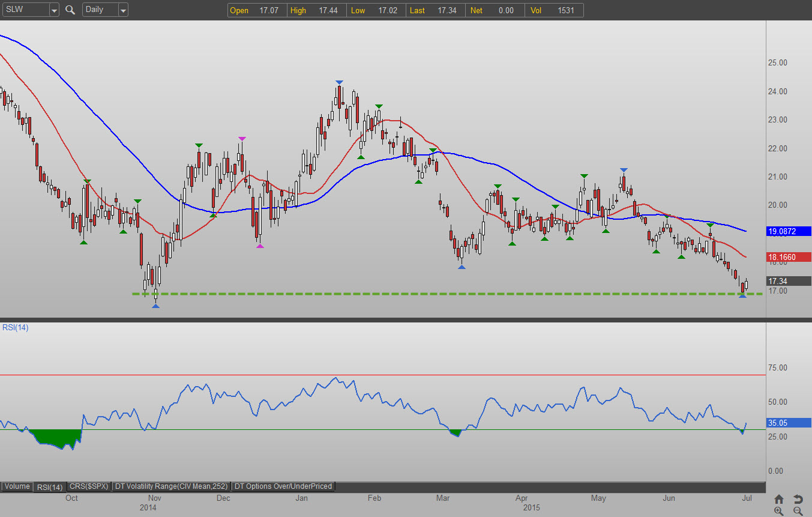Click the symbol search magnifier icon
Screen dimensions: 812x517
(70, 10)
